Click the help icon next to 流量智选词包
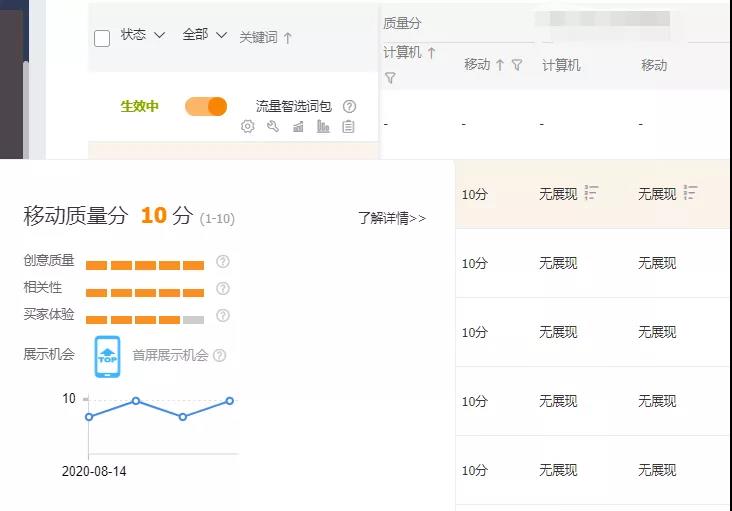This screenshot has width=732, height=511. click(349, 106)
